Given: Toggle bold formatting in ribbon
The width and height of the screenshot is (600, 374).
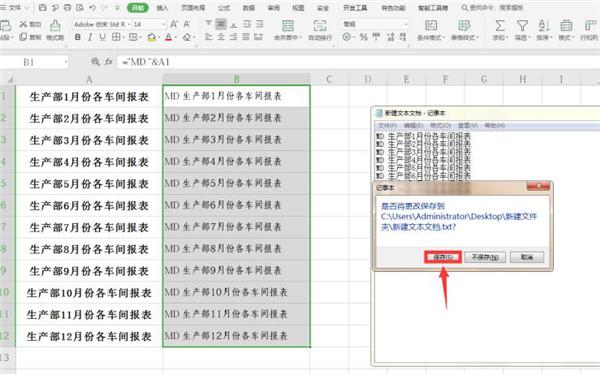Looking at the screenshot, I should (78, 38).
